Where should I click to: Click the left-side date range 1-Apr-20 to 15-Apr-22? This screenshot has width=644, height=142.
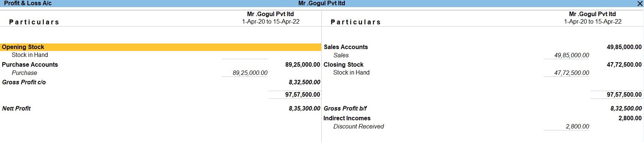[x=271, y=22]
